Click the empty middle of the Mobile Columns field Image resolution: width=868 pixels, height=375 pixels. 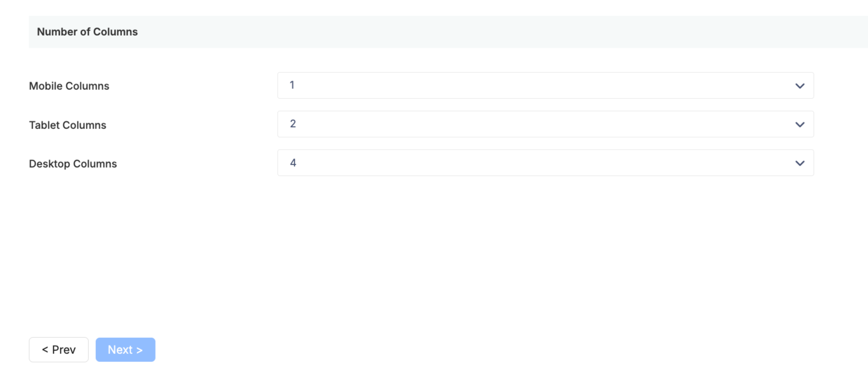pyautogui.click(x=545, y=85)
